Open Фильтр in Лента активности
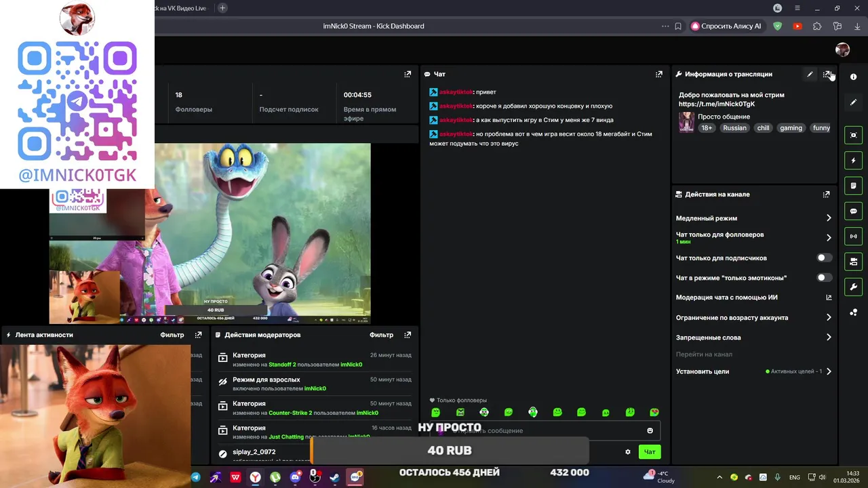Screen dimensions: 868x488 click(172, 335)
